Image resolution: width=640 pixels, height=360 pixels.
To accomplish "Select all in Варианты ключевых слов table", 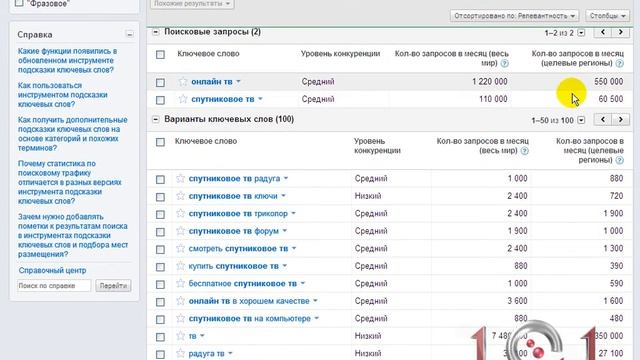I will point(160,142).
